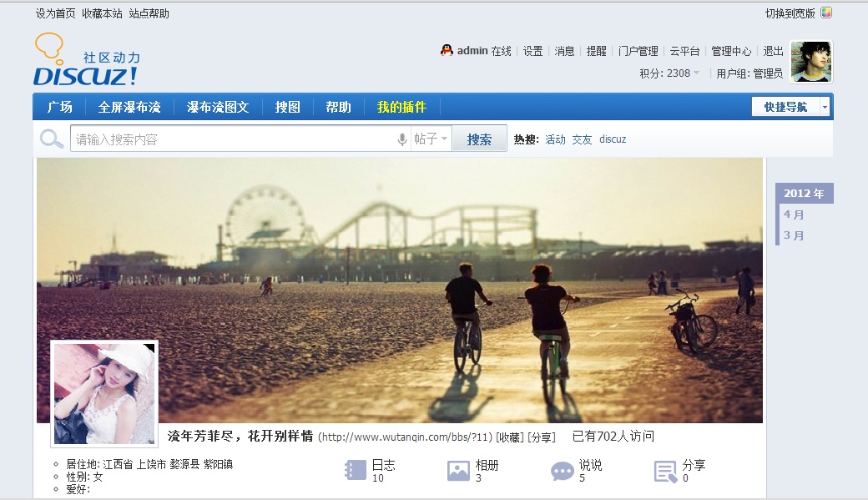This screenshot has height=500, width=868.
Task: Click the 收藏本站 link
Action: (x=102, y=13)
